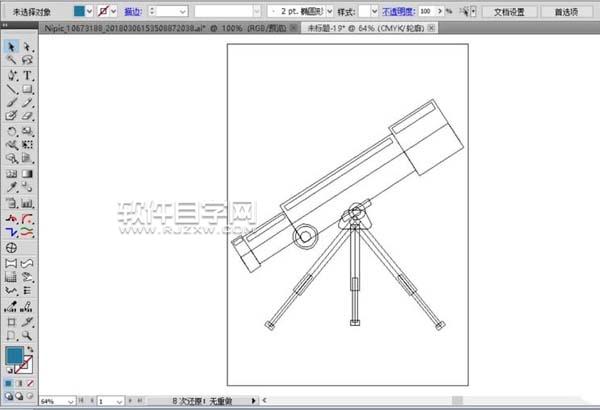Close the Nipic_10673188 document tab
Screen dimensions: 600x410
click(x=293, y=28)
